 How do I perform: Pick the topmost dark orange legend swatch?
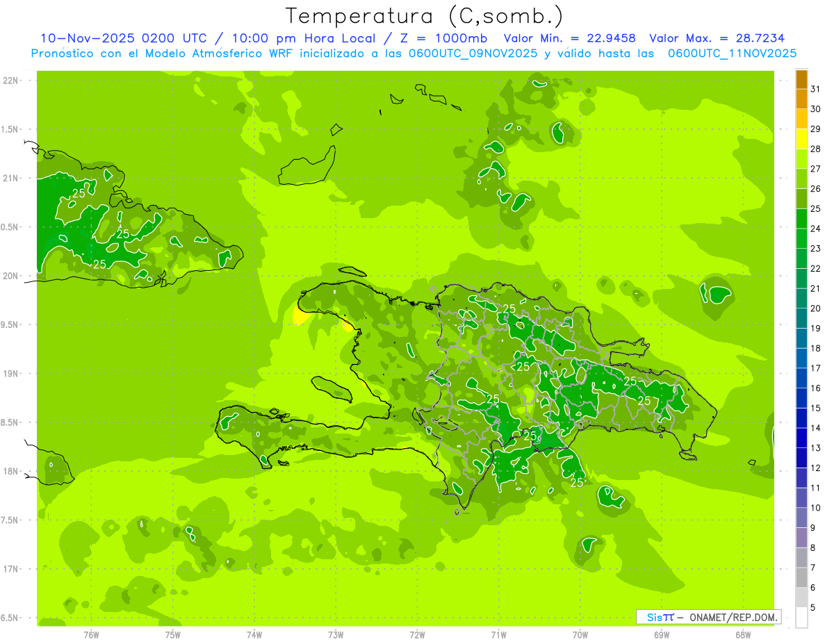pyautogui.click(x=801, y=79)
